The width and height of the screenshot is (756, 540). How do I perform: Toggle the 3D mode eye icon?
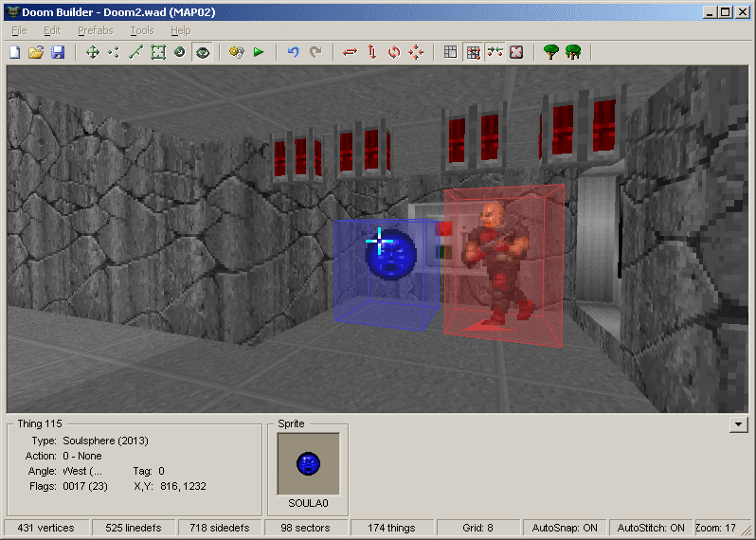click(x=203, y=52)
